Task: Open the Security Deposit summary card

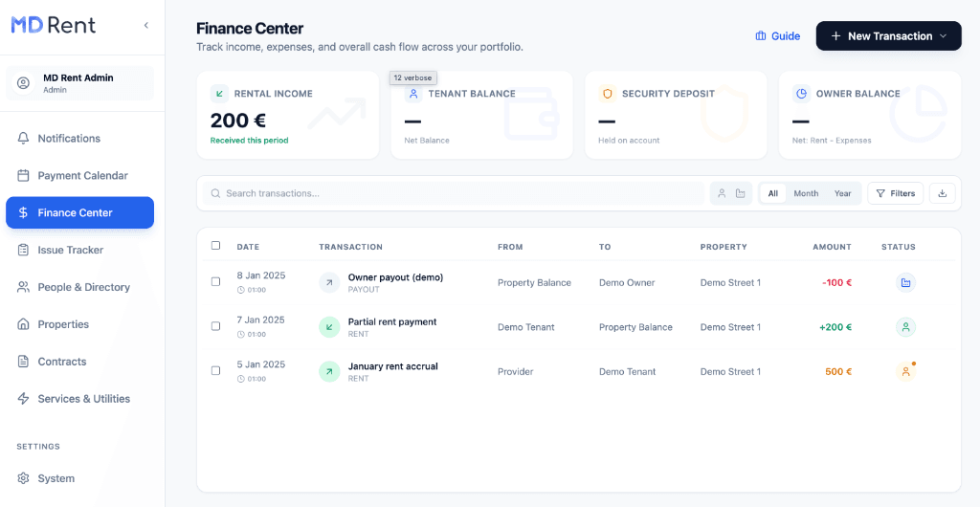Action: click(x=676, y=115)
